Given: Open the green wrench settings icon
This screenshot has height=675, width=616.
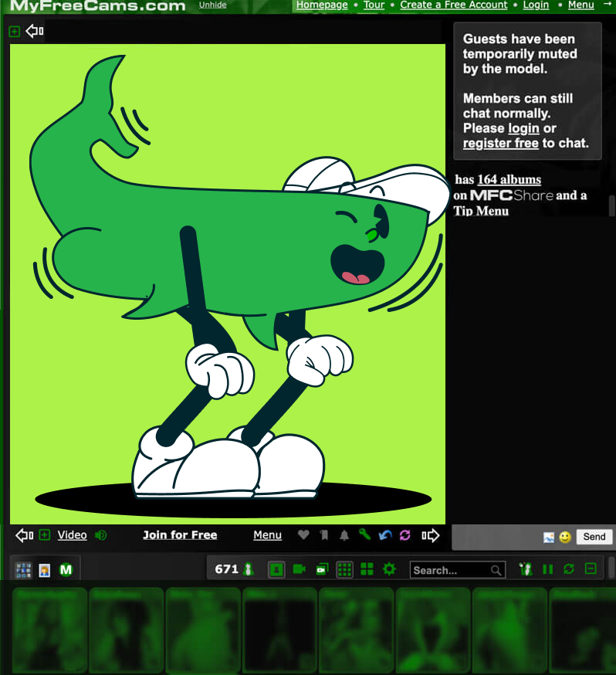Looking at the screenshot, I should (364, 535).
